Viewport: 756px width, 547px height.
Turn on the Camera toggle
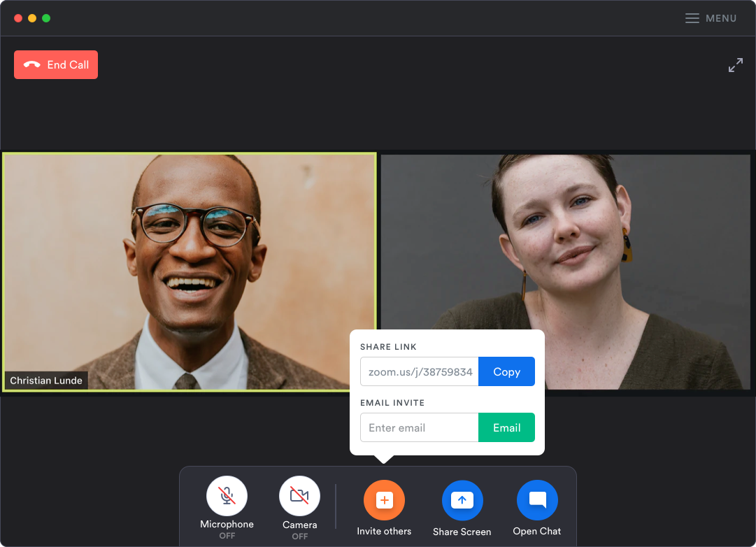pos(299,496)
